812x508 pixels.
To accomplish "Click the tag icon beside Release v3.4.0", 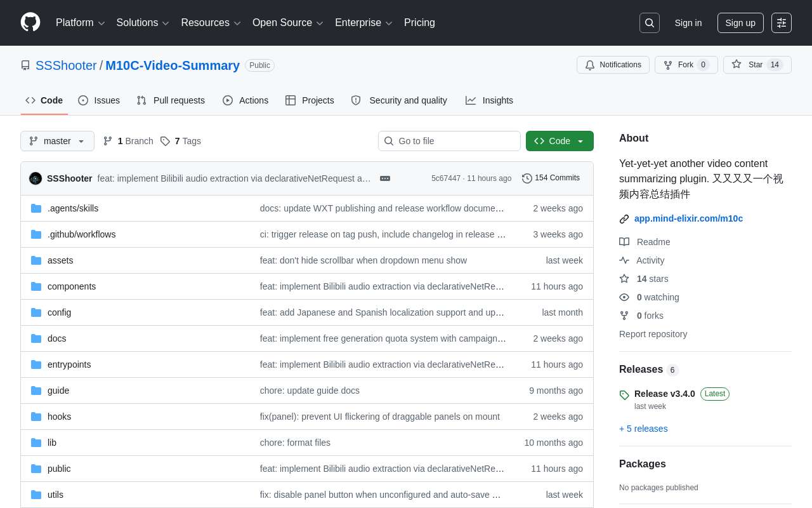I will 624,395.
